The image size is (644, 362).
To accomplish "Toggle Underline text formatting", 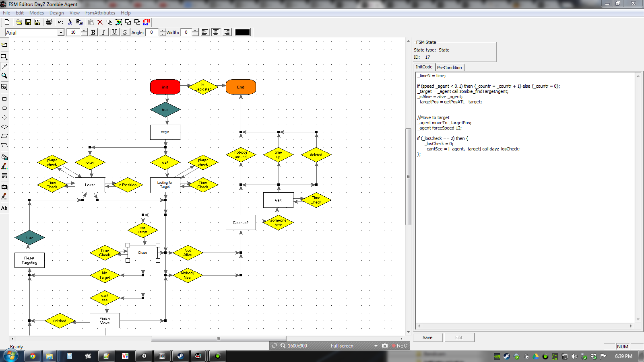I will click(x=114, y=32).
